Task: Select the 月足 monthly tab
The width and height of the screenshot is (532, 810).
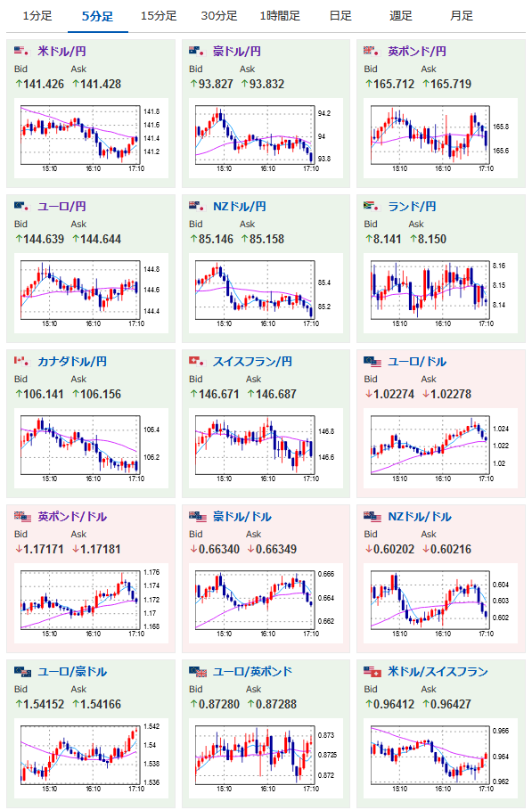Action: pos(462,16)
